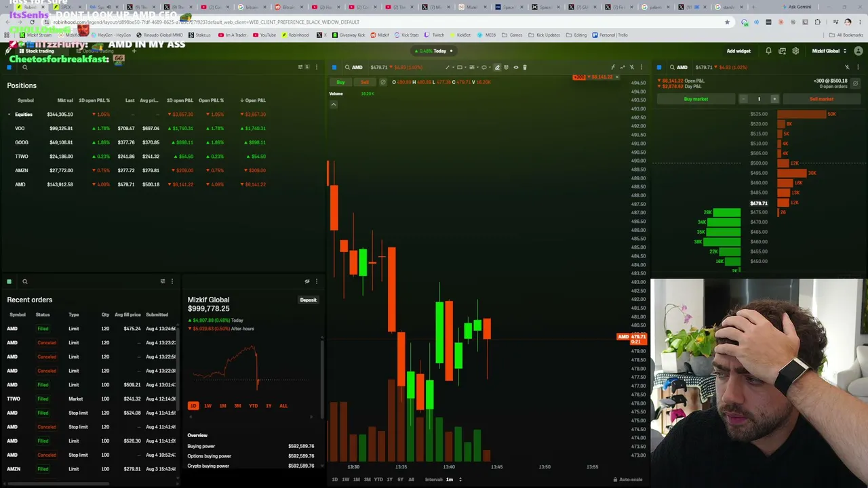Click the ladder quantity input field
This screenshot has width=868, height=488.
[759, 99]
